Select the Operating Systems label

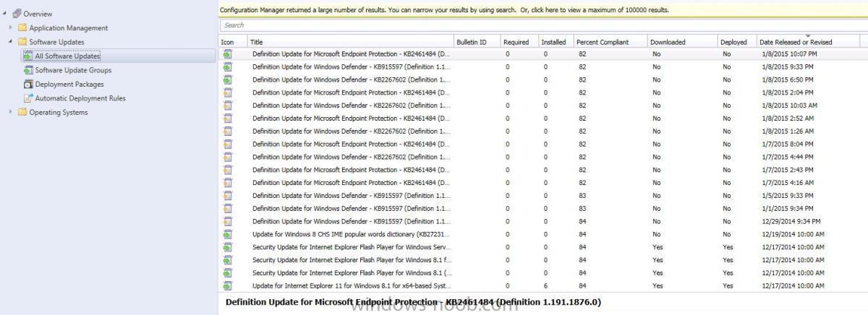[x=59, y=112]
